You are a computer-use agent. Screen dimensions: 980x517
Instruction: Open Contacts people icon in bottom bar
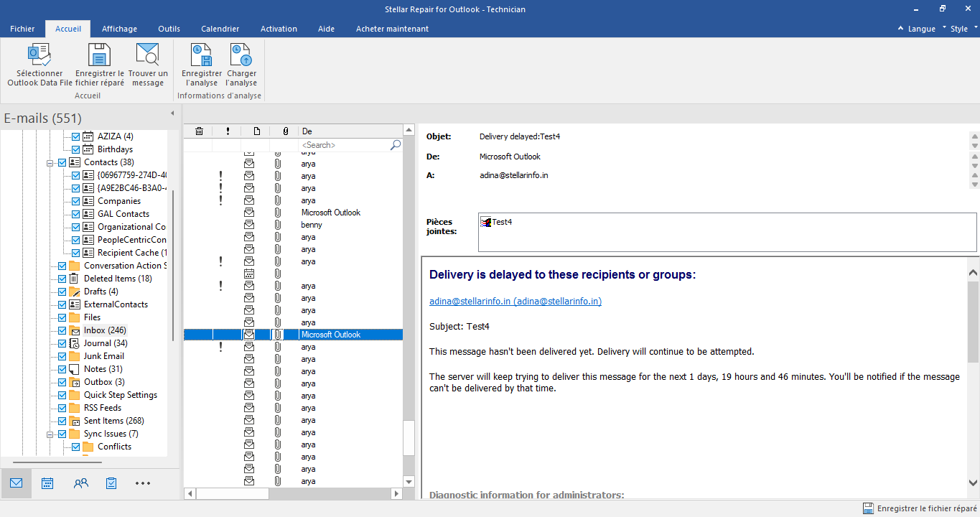point(80,483)
